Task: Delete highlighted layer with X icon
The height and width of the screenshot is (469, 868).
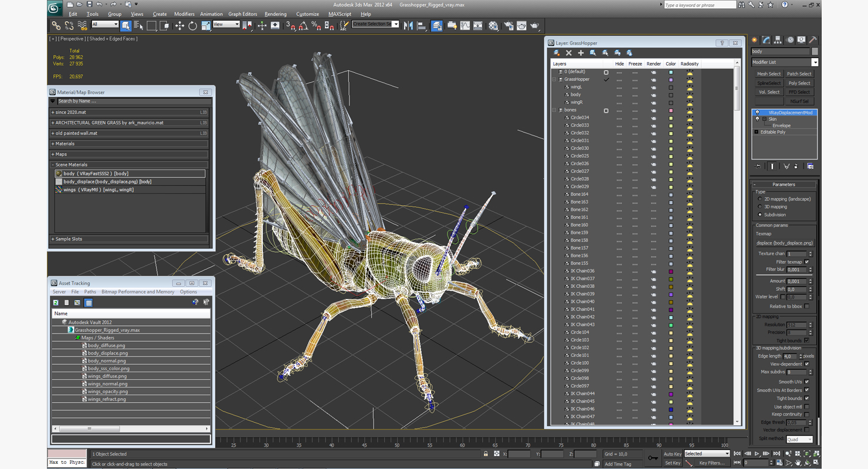Action: tap(568, 53)
